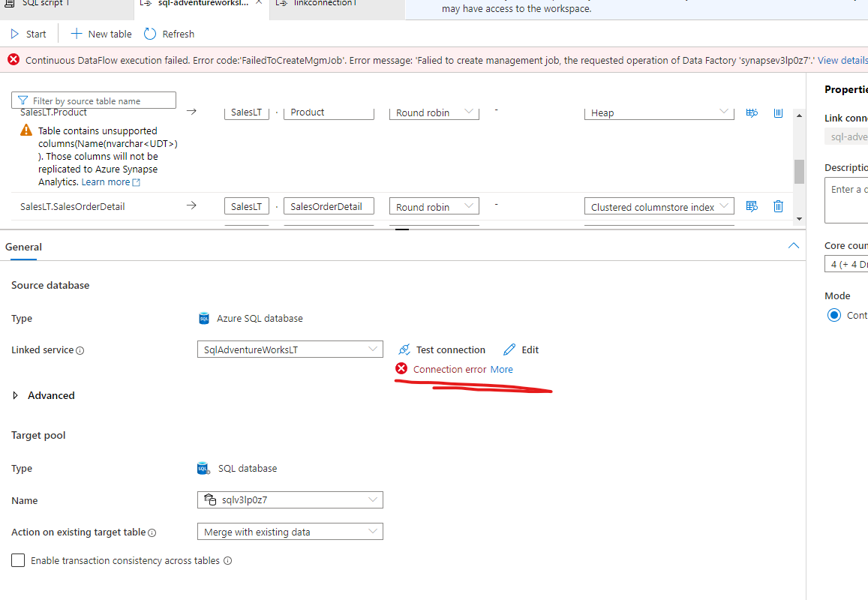Start the link connection
The width and height of the screenshot is (868, 600).
click(29, 34)
